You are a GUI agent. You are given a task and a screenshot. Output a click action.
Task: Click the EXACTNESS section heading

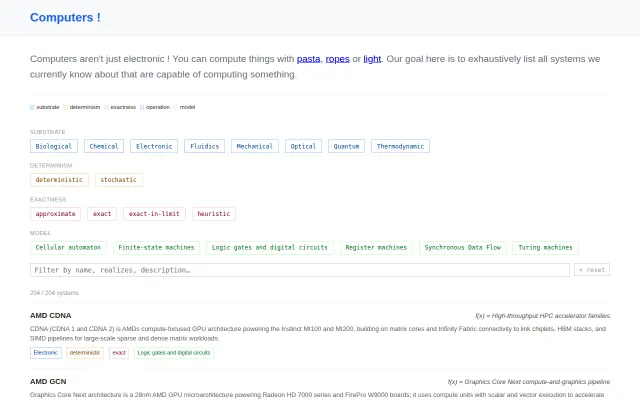click(x=48, y=200)
